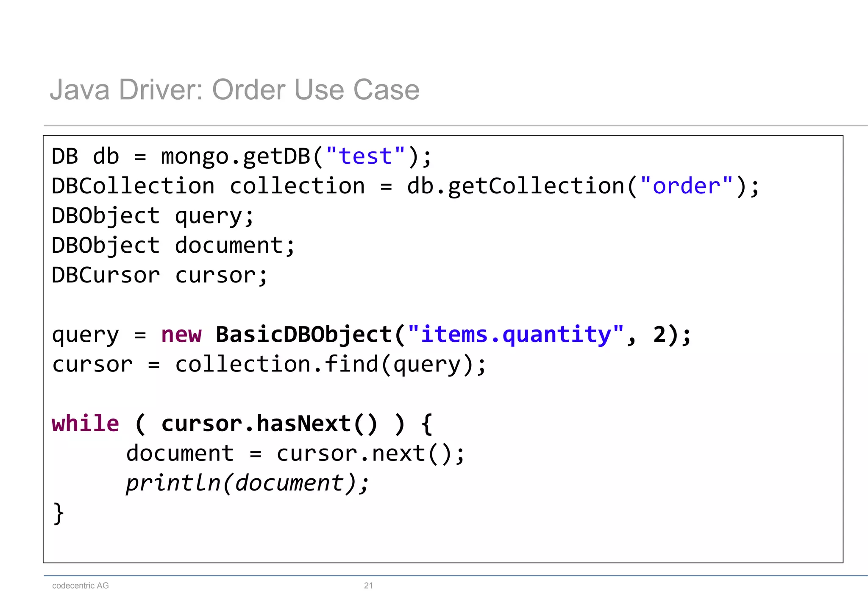Click the slide page number 21
Viewport: 868px width, 614px height.
coord(368,586)
